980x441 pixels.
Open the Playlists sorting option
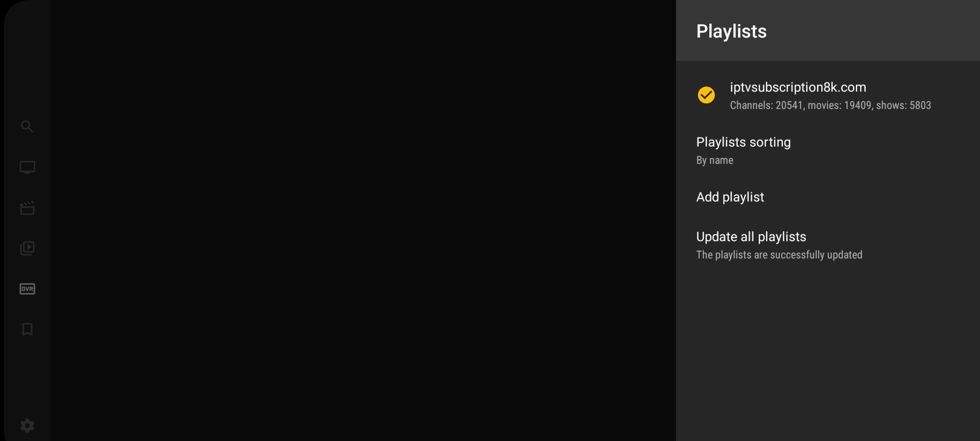[x=828, y=150]
